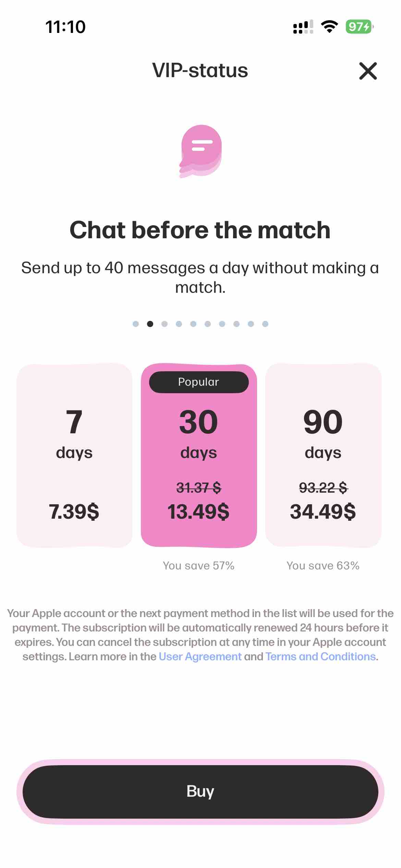Select the 90 days plan
Screen dimensions: 401x868
coord(323,455)
